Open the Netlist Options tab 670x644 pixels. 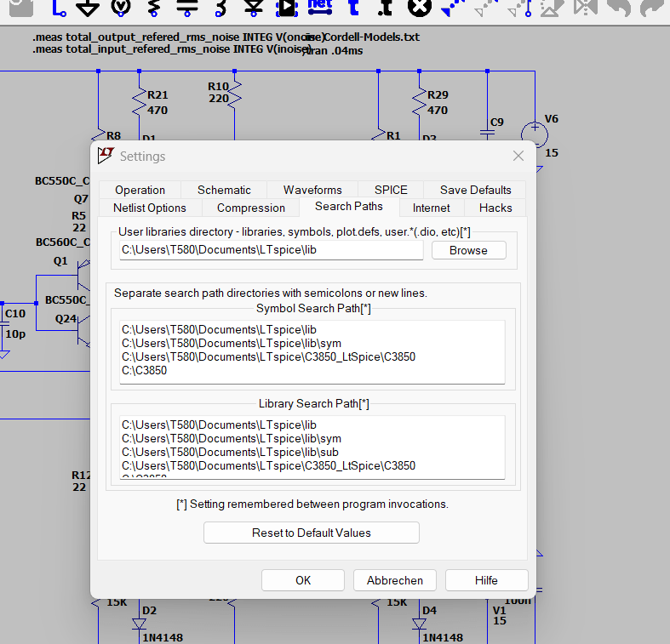(x=150, y=208)
